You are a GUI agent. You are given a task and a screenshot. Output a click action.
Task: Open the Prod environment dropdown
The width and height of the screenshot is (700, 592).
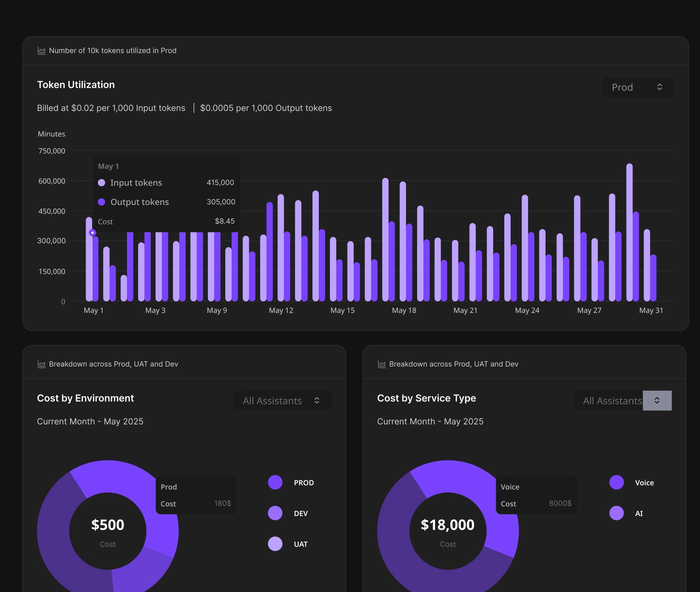click(x=638, y=87)
